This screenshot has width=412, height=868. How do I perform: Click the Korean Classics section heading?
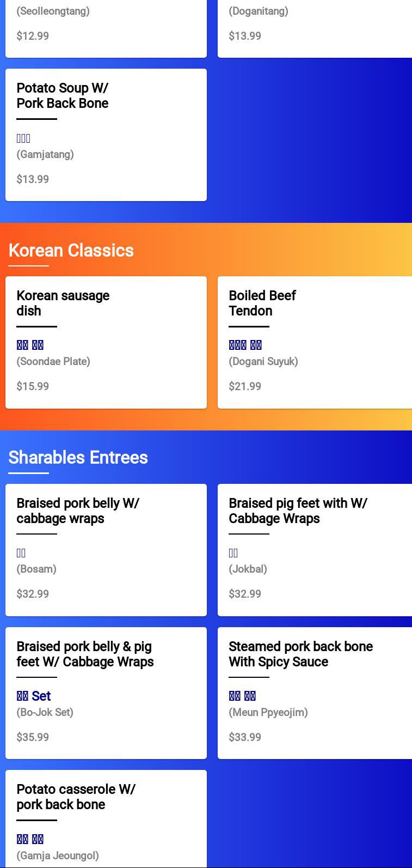71,250
